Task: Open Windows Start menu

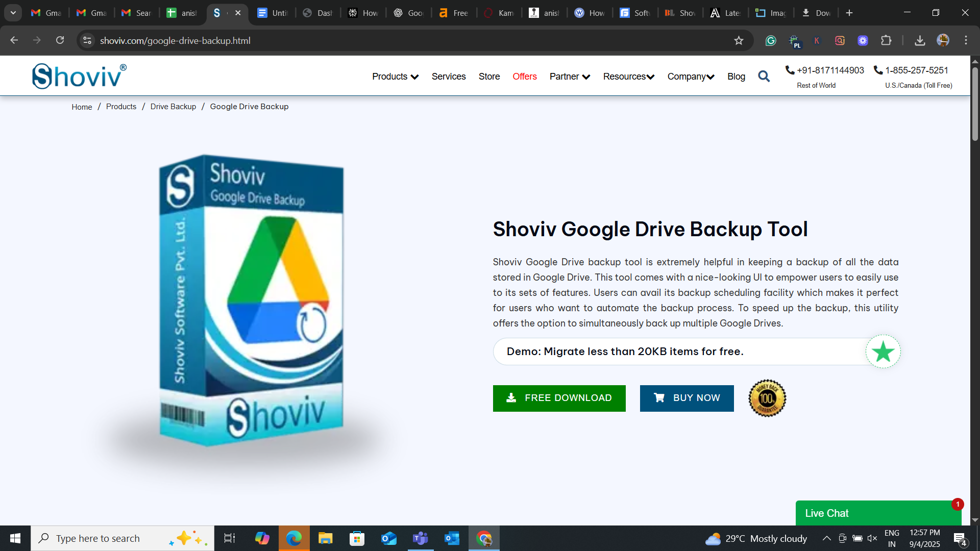Action: 15,538
